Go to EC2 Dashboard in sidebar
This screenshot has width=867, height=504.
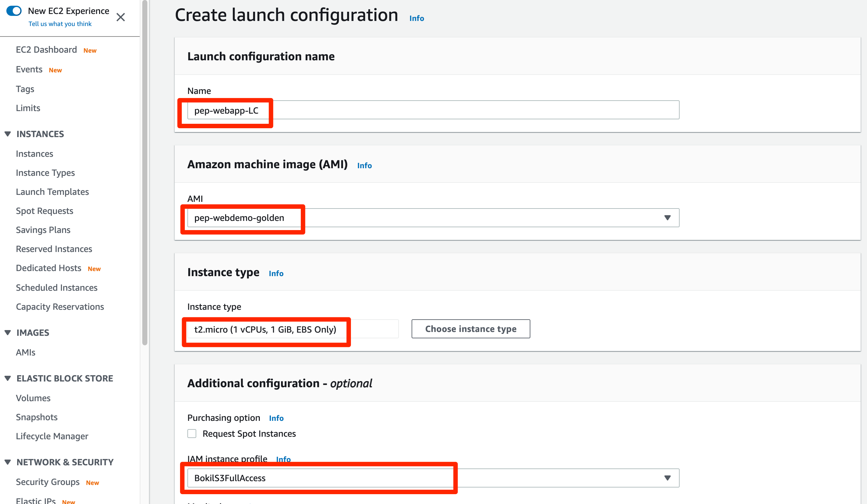coord(46,50)
